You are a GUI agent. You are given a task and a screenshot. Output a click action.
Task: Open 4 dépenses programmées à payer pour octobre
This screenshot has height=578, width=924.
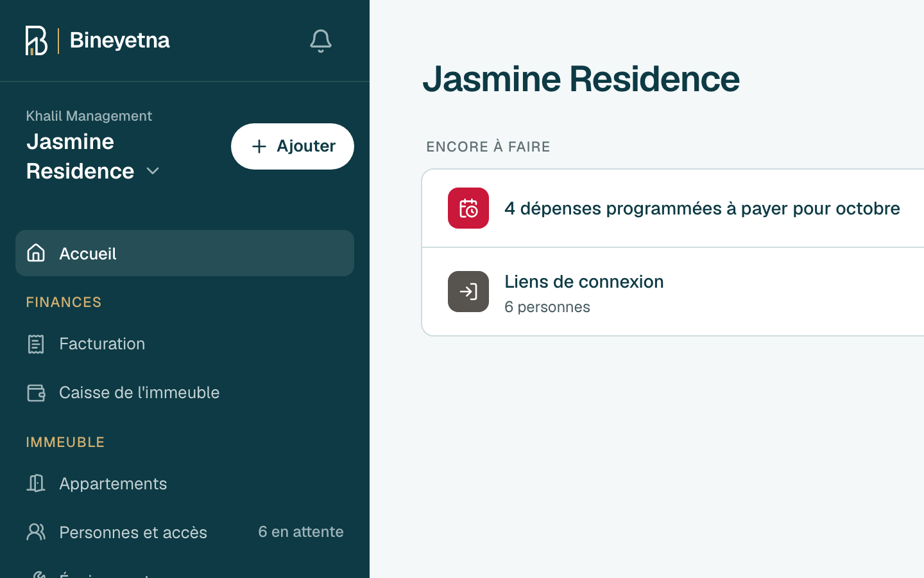[x=673, y=208]
